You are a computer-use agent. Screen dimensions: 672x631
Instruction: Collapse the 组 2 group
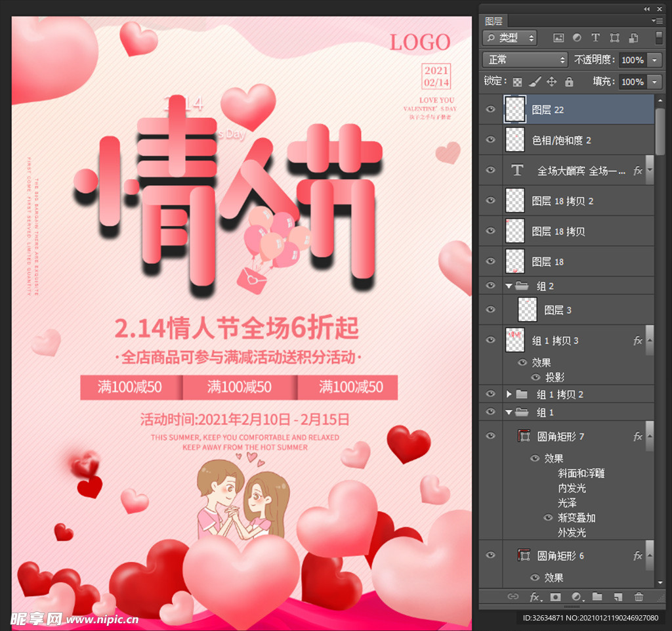click(x=509, y=286)
